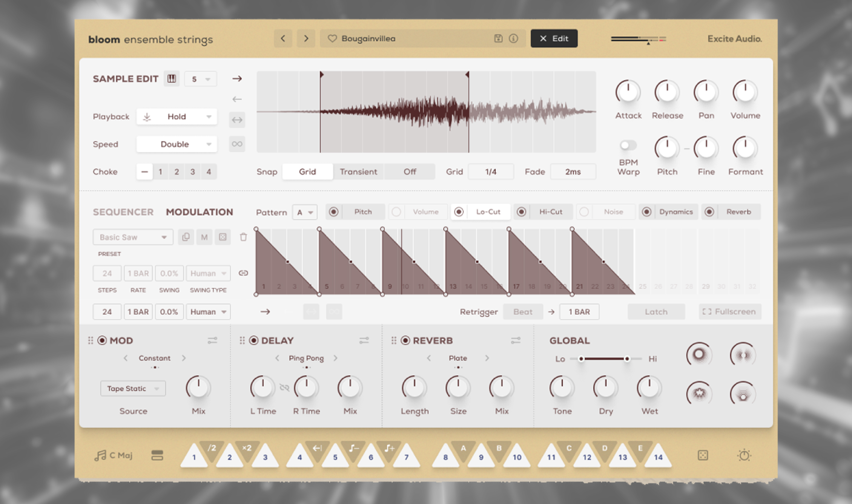Go to previous reverb type before Plate
The image size is (852, 504).
pyautogui.click(x=429, y=358)
